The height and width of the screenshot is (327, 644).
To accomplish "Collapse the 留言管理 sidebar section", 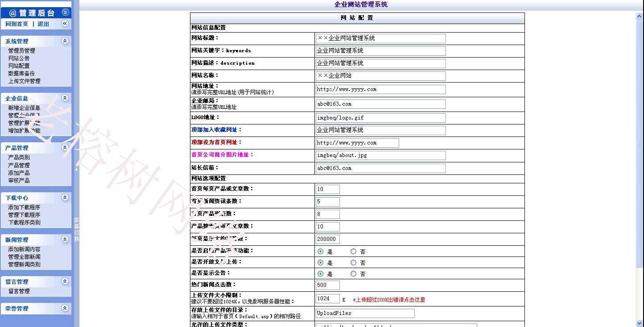I will point(65,281).
